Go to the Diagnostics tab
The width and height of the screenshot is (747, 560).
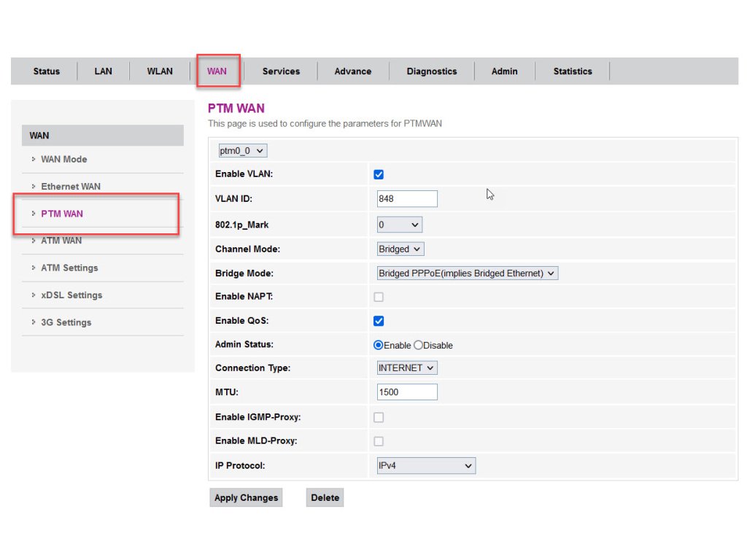431,71
